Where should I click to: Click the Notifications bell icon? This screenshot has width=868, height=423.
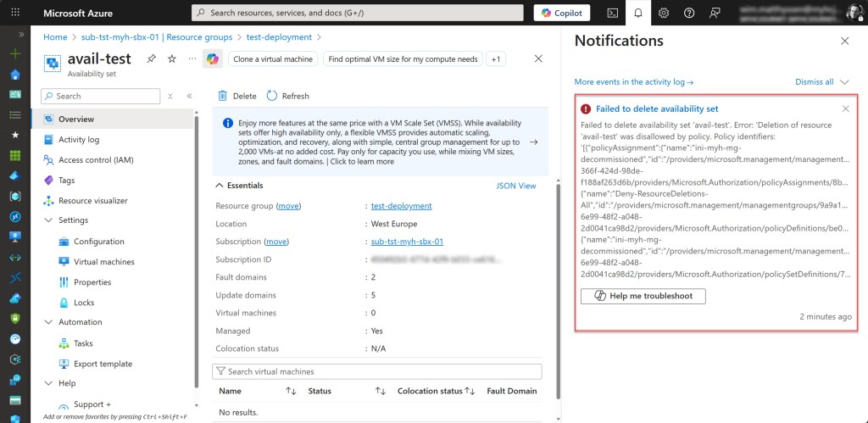[638, 13]
